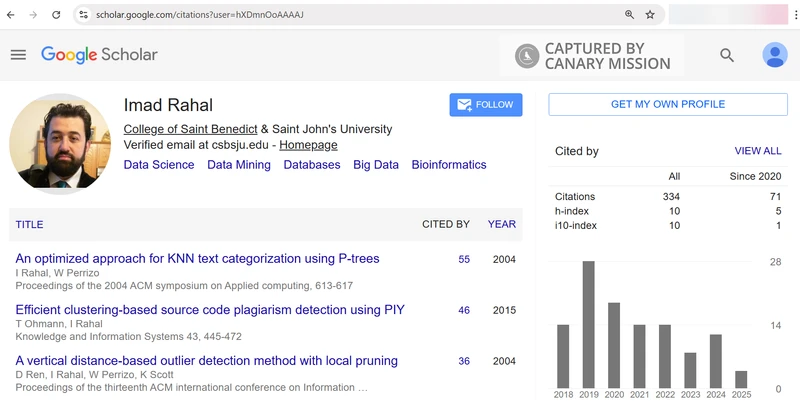
Task: Click VIEW ALL in Cited by panel
Action: pos(758,151)
